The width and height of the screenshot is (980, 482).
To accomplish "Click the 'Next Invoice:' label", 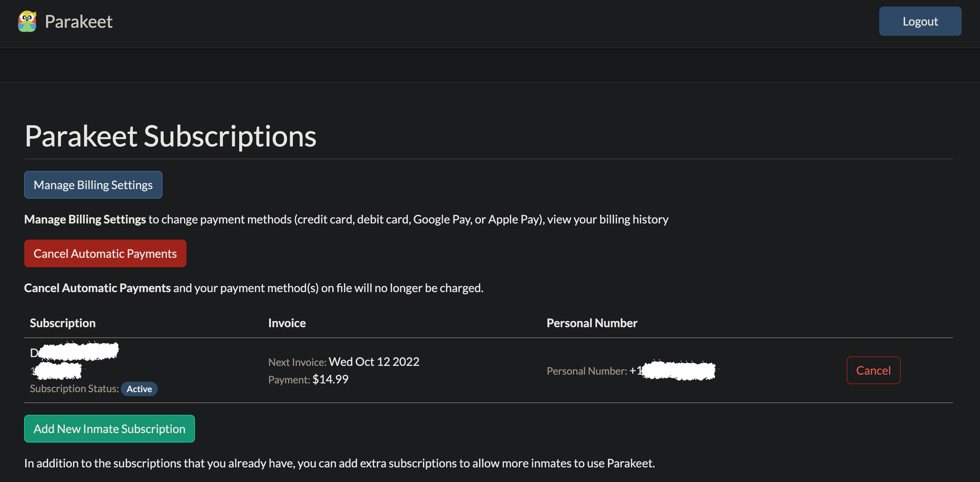I will (x=297, y=362).
